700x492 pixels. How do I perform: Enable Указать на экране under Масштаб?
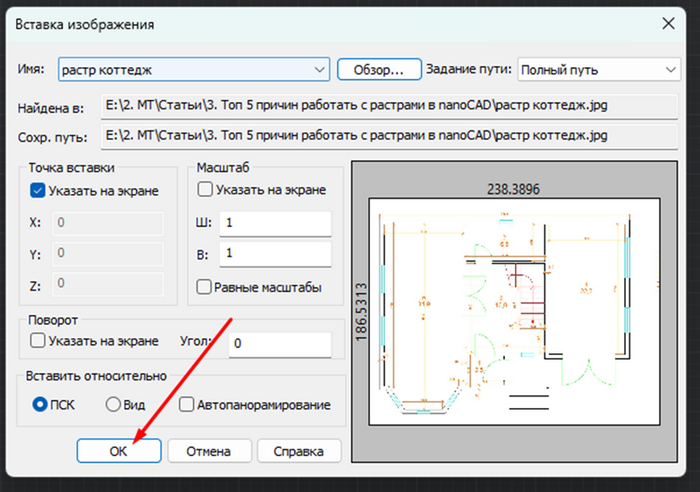pyautogui.click(x=205, y=189)
